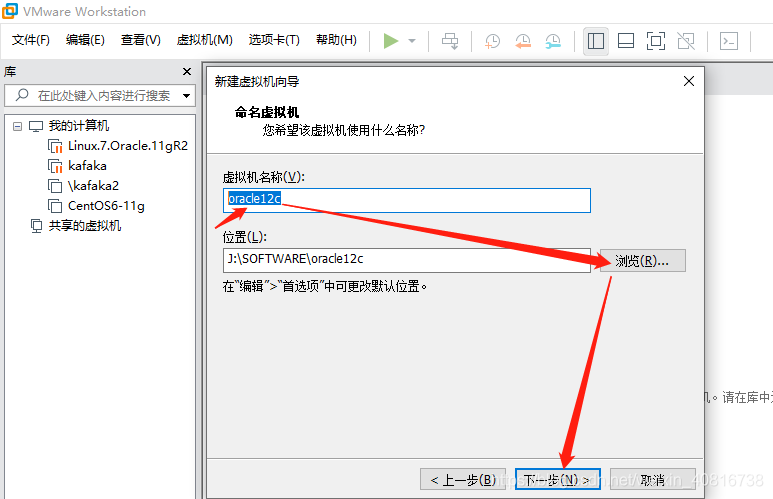Click the Linux.7.Oracle.11gR2 VM icon
773x499 pixels.
pos(55,146)
